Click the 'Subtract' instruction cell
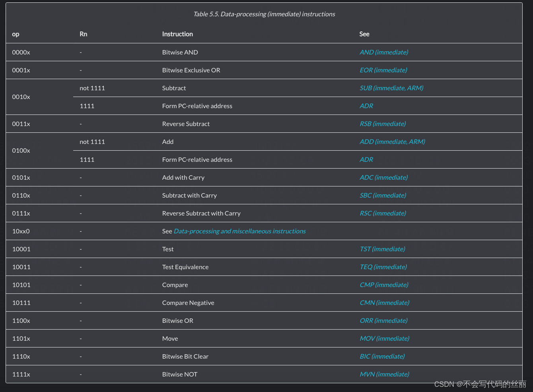The width and height of the screenshot is (533, 392). pyautogui.click(x=174, y=88)
